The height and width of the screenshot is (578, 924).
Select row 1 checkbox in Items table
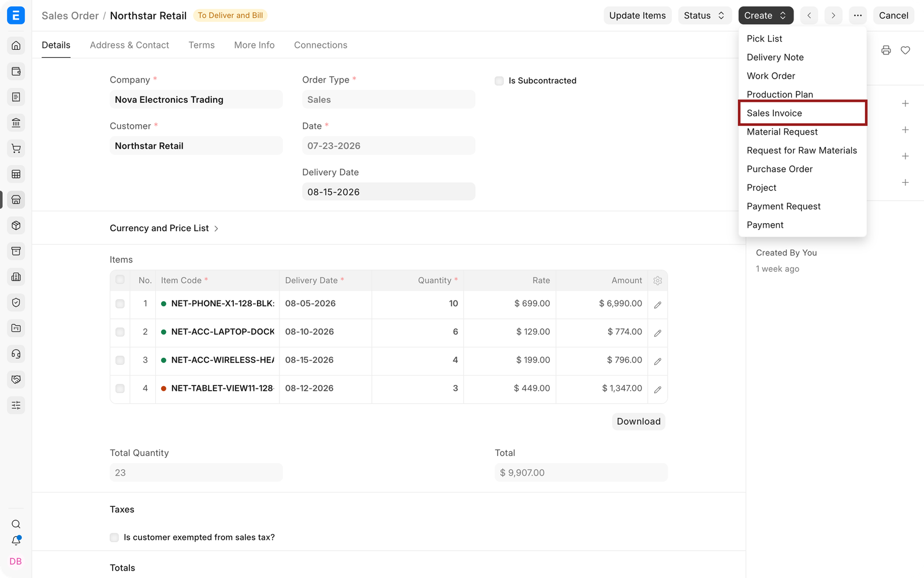[120, 303]
